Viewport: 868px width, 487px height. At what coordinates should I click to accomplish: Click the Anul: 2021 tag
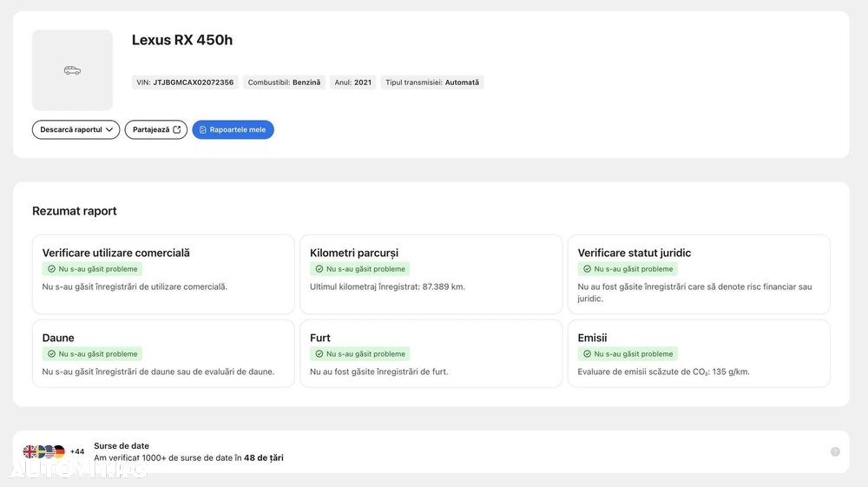(353, 82)
